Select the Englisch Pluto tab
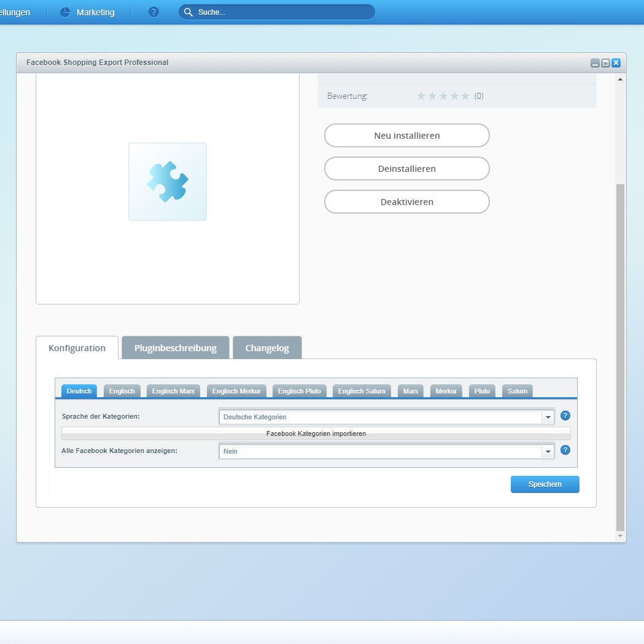The height and width of the screenshot is (644, 644). [x=300, y=391]
